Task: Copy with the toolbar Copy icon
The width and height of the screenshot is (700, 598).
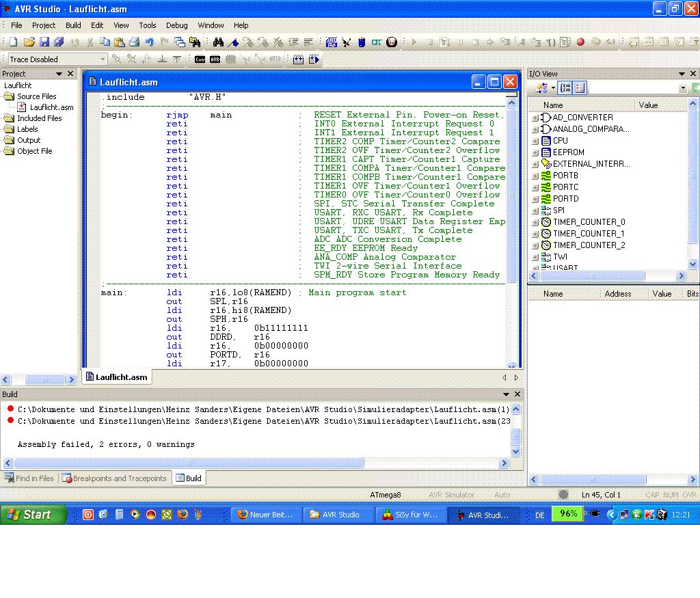Action: (x=105, y=42)
